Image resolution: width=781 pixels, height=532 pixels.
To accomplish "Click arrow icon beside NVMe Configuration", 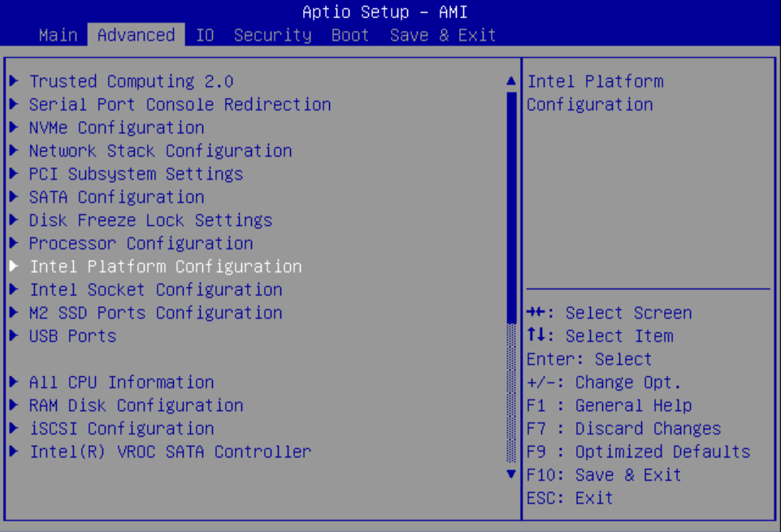I will (14, 128).
